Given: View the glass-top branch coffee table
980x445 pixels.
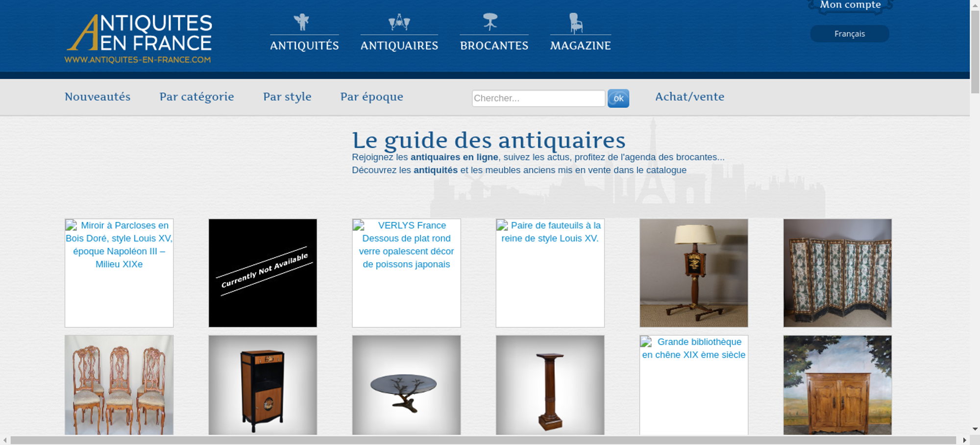Looking at the screenshot, I should click(406, 385).
